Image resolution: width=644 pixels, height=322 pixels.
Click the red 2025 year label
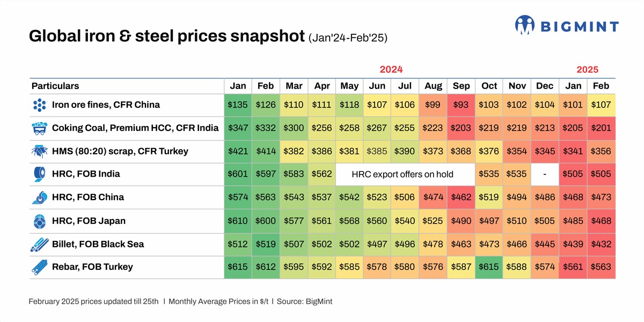[587, 69]
